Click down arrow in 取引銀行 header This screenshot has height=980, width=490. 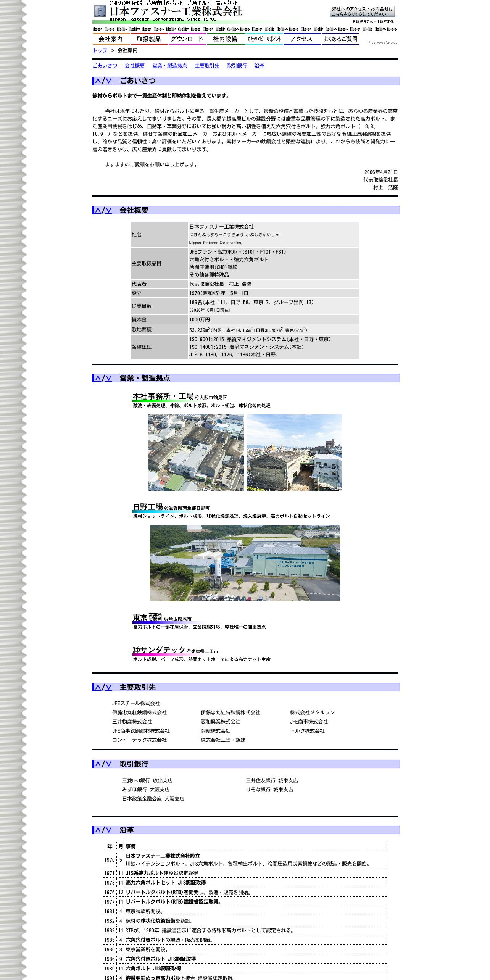coord(109,764)
